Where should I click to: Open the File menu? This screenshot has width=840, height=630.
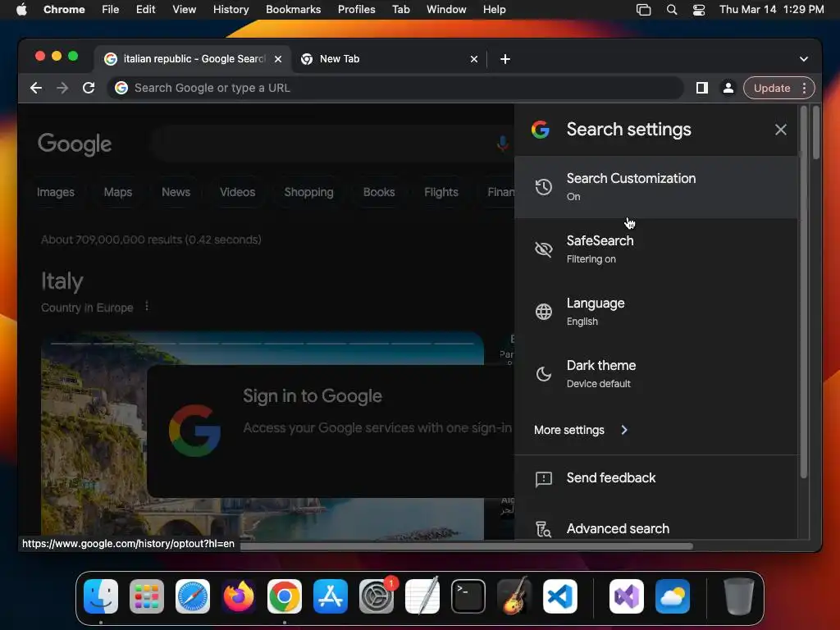click(x=111, y=9)
